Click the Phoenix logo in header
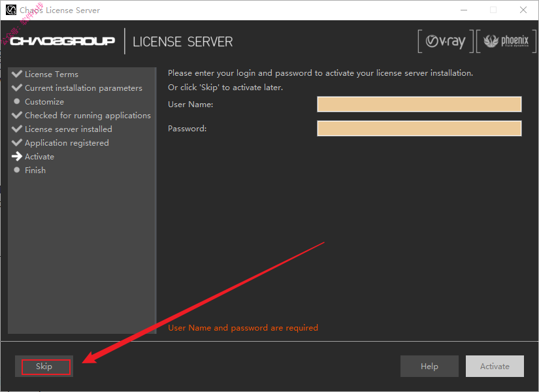The height and width of the screenshot is (392, 539). click(x=506, y=41)
